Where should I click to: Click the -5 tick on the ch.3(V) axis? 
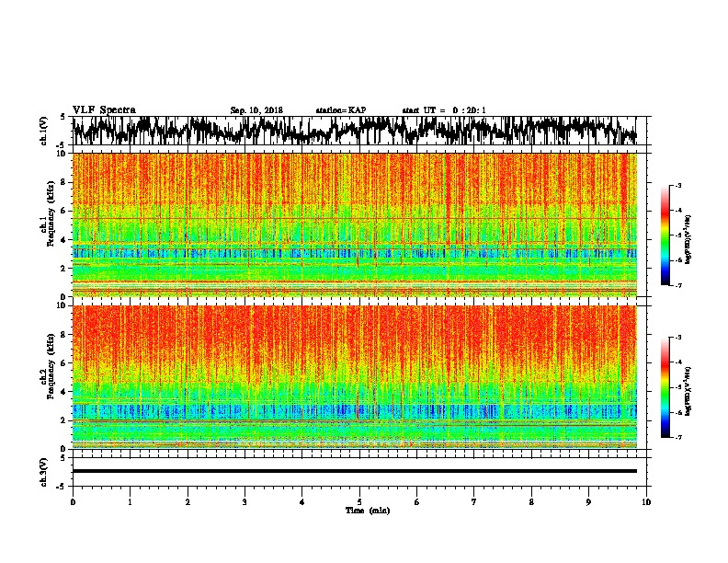(63, 487)
